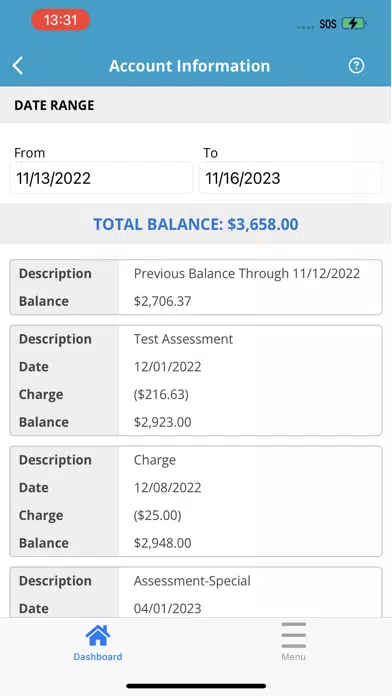Tap the Menu tab label
392x696 pixels.
coord(293,657)
